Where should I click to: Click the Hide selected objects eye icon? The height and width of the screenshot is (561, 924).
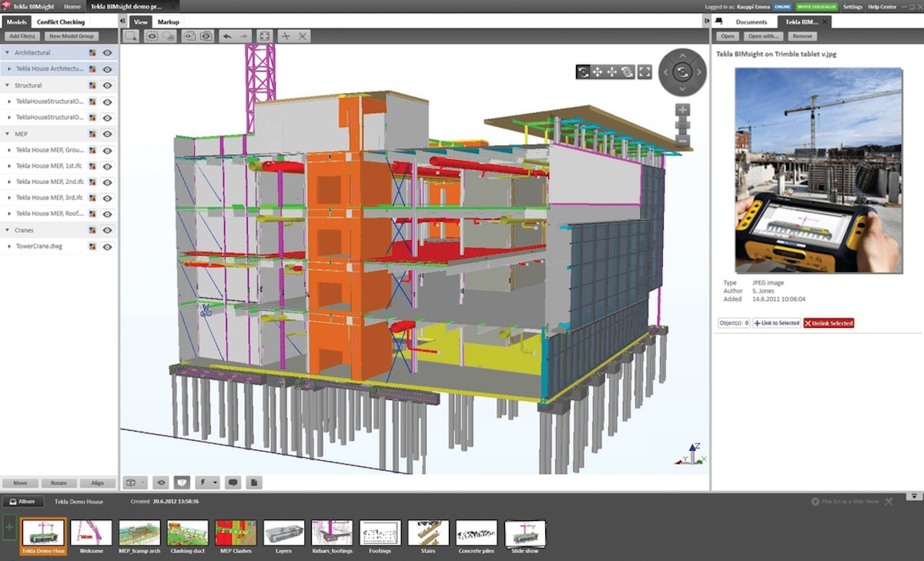coord(152,35)
